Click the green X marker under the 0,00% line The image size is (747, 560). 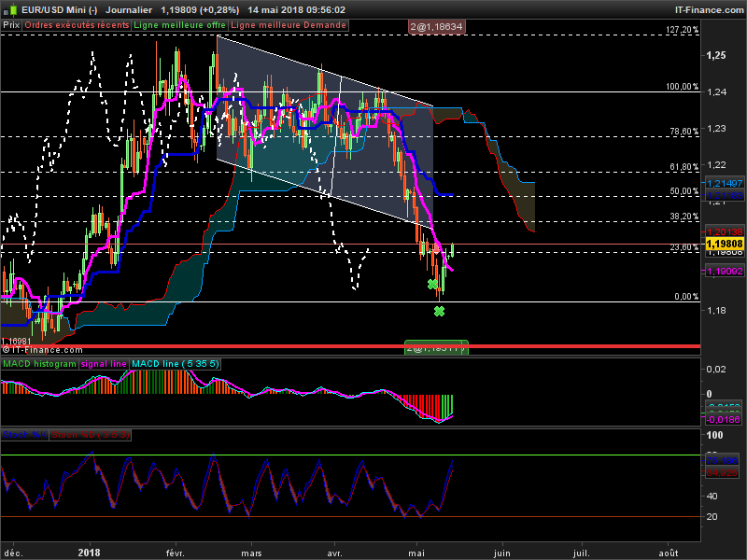[439, 312]
